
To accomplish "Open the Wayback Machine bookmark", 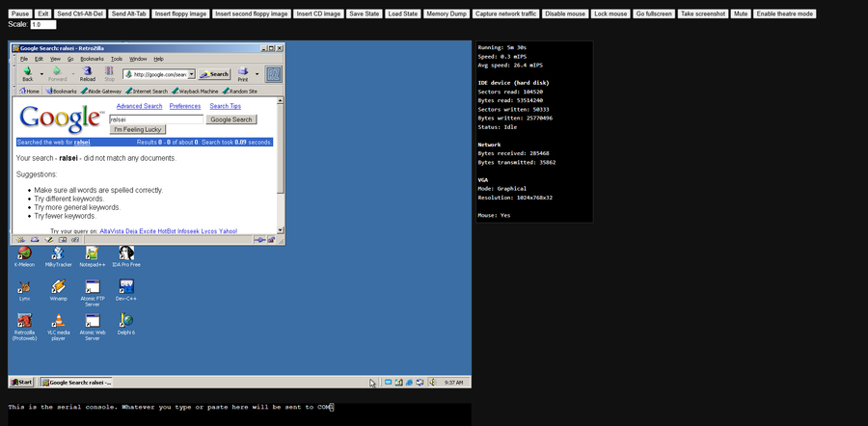I will pyautogui.click(x=195, y=91).
